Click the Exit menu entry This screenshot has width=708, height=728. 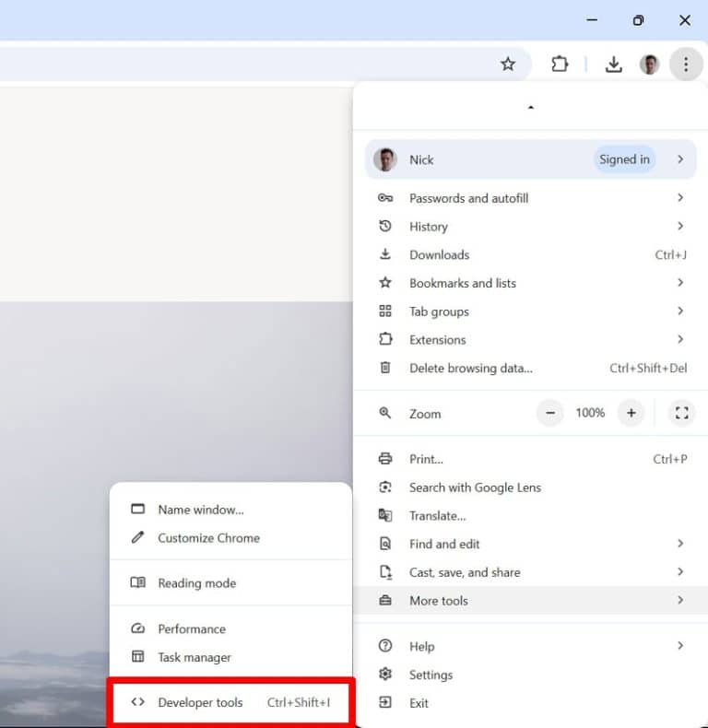[x=530, y=703]
